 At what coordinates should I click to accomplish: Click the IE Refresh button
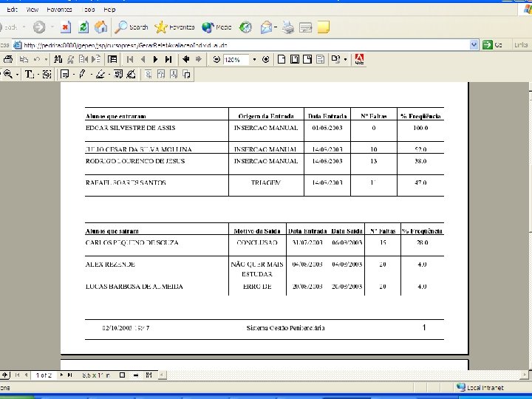click(83, 27)
